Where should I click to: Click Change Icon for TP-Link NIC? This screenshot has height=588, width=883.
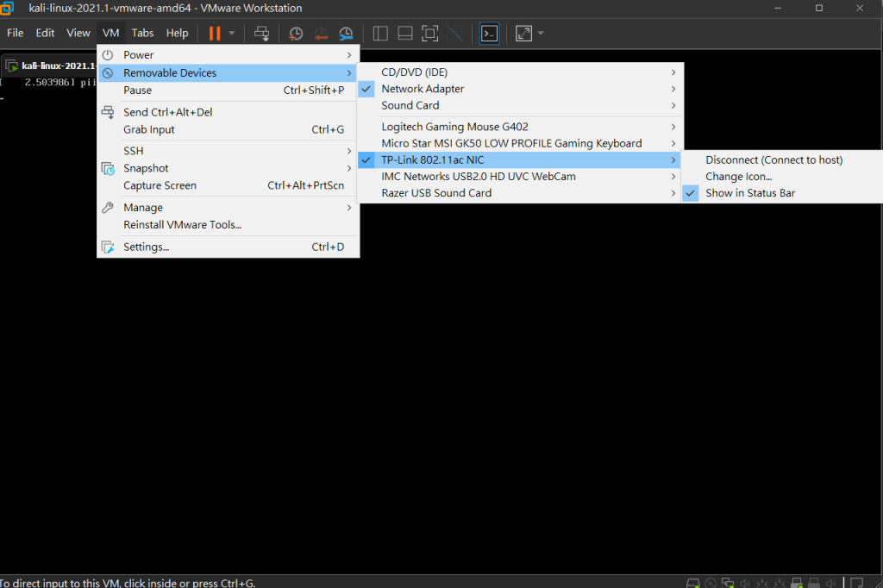pyautogui.click(x=782, y=176)
